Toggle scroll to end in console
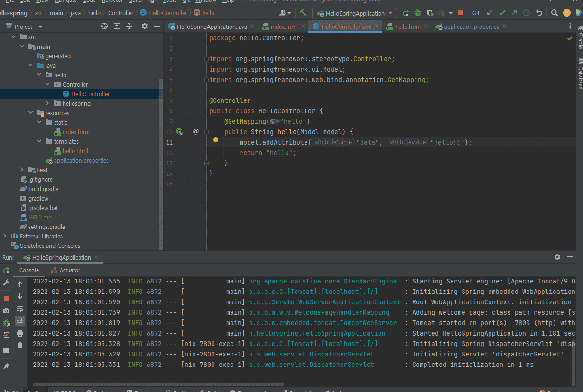Screen dimensions: 583x392 point(20,321)
